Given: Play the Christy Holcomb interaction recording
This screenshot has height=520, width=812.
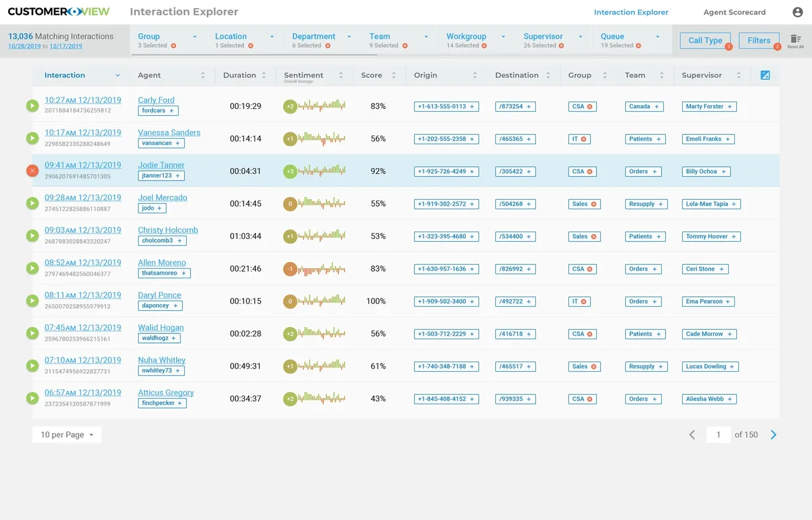Looking at the screenshot, I should (32, 236).
